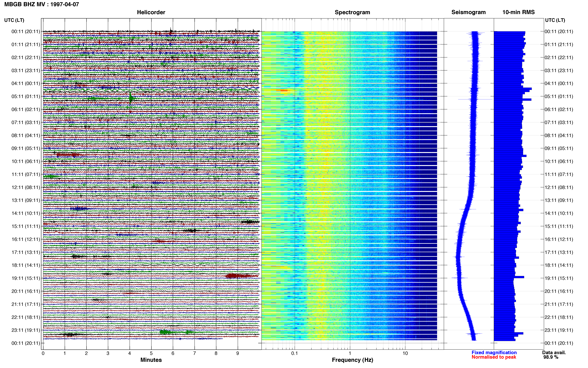Viewport: 588px width, 368px height.
Task: Click the black event burst near 15:01
Action: tap(250, 222)
